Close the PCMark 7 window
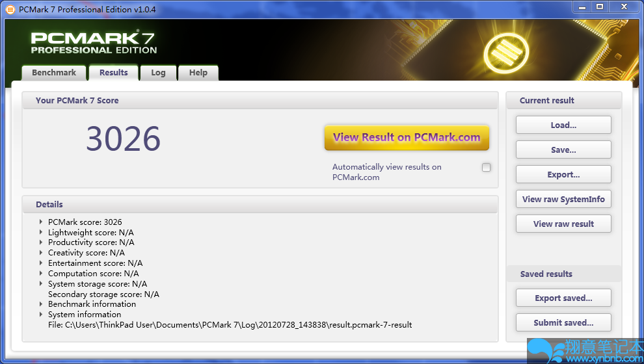 pos(624,7)
